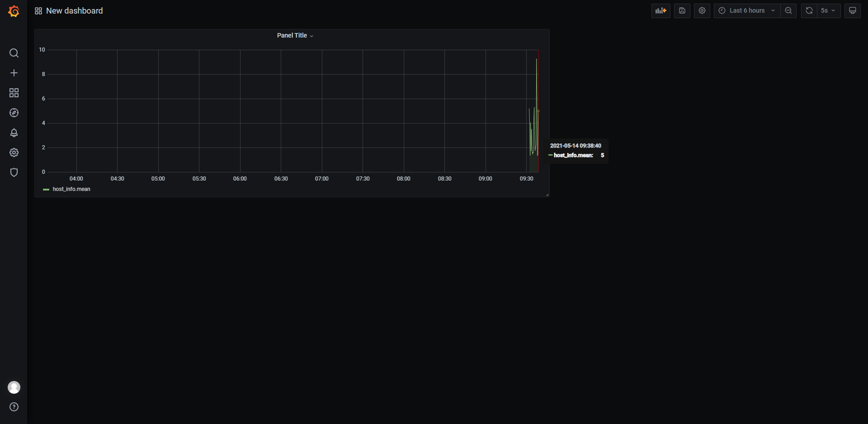Image resolution: width=868 pixels, height=424 pixels.
Task: Open the Search dashboards icon
Action: [x=14, y=53]
